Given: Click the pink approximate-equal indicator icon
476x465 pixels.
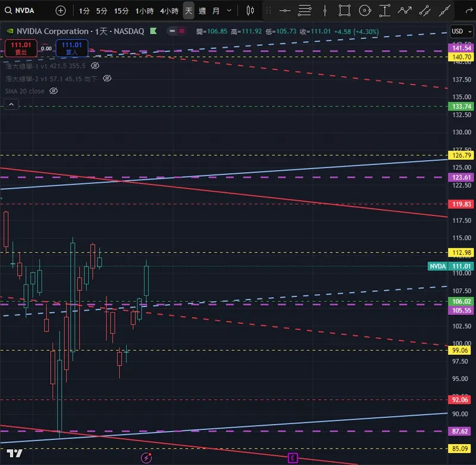Looking at the screenshot, I should click(x=182, y=31).
